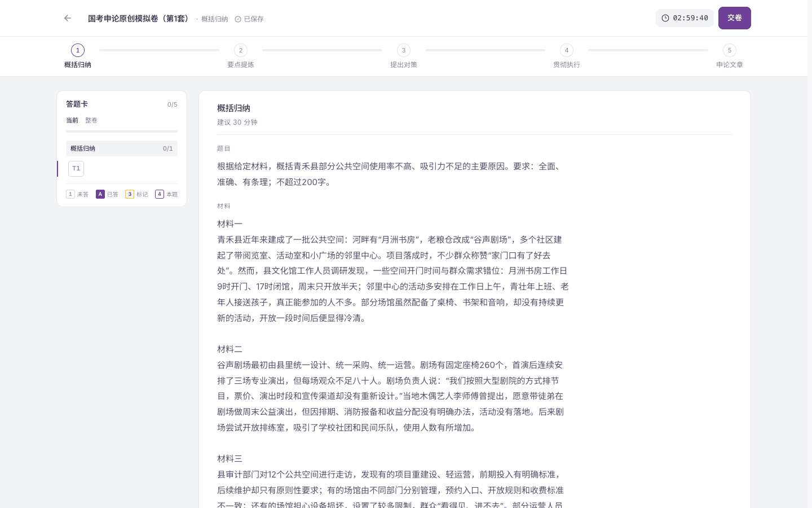Open question T1 in answer card
Screen dimensions: 812x508
click(x=76, y=169)
